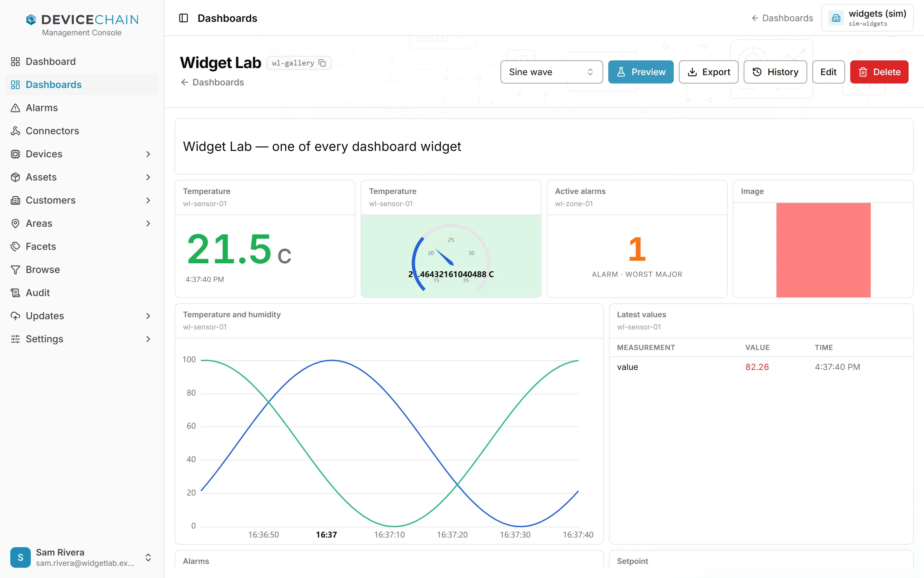Click the 16:37 chart axis label
924x578 pixels.
click(327, 534)
